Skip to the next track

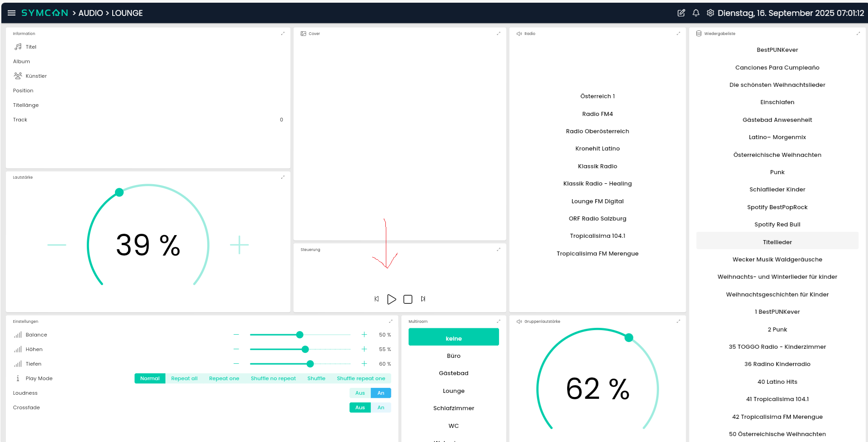coord(423,299)
